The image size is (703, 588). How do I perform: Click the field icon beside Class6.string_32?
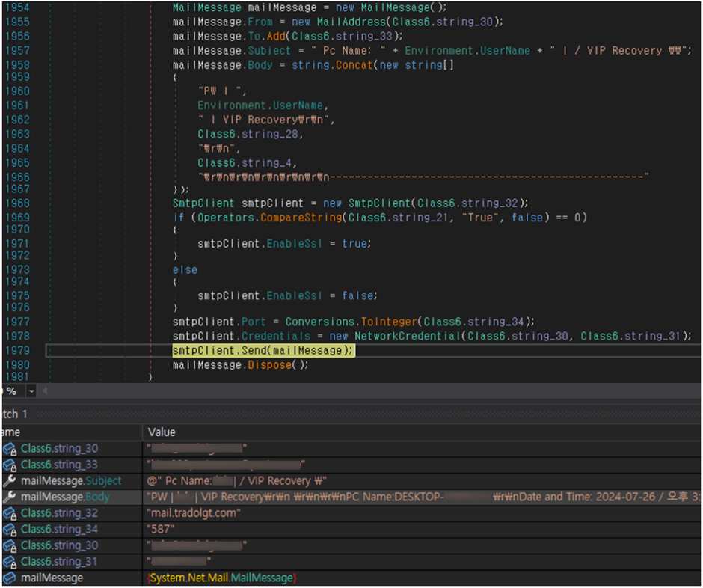10,513
